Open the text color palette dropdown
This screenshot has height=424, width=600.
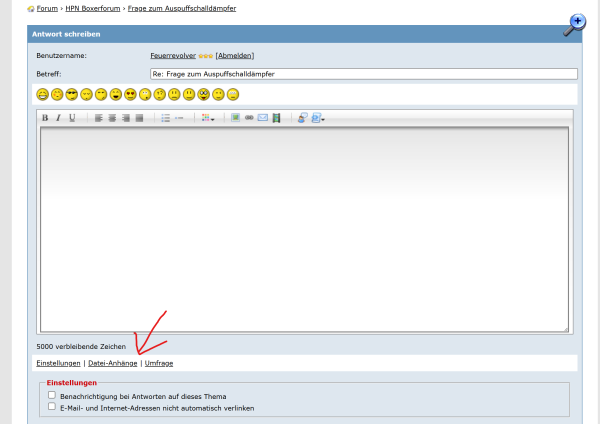208,118
